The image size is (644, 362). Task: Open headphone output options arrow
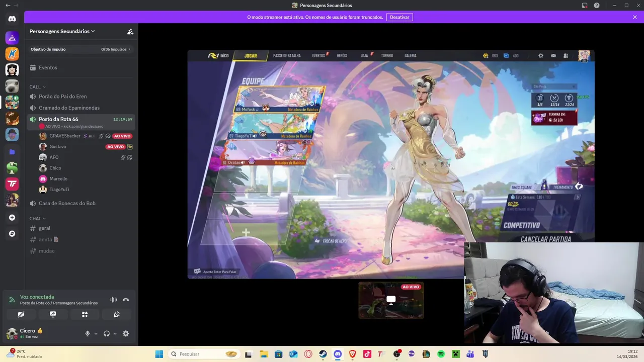tap(115, 334)
